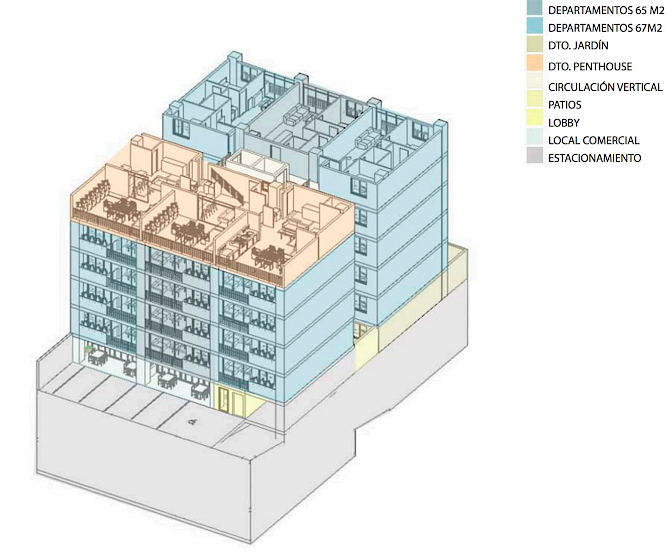Click the Local Comercial color swatch

pyautogui.click(x=537, y=141)
